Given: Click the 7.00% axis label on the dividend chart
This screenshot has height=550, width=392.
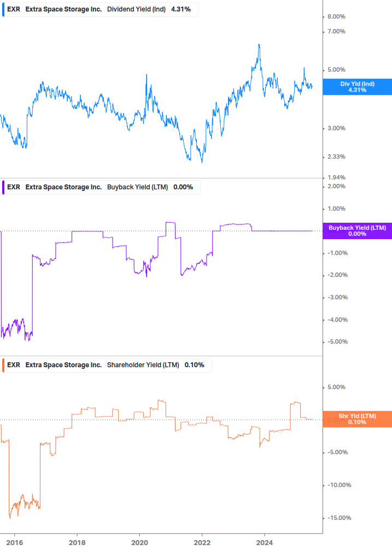Looking at the screenshot, I should [x=336, y=32].
